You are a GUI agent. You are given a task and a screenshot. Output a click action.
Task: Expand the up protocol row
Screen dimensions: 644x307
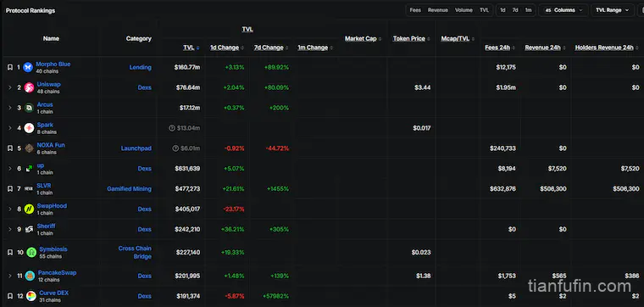[10, 169]
